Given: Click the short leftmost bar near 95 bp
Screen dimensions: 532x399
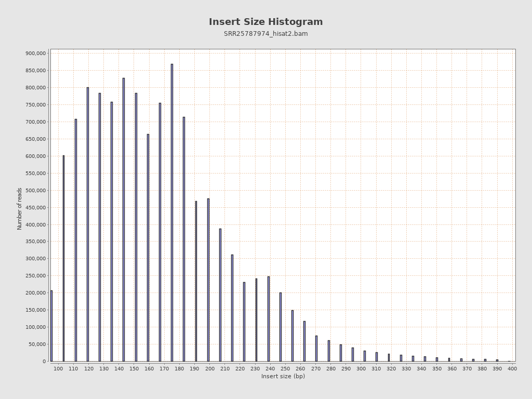Looking at the screenshot, I should click(51, 326).
